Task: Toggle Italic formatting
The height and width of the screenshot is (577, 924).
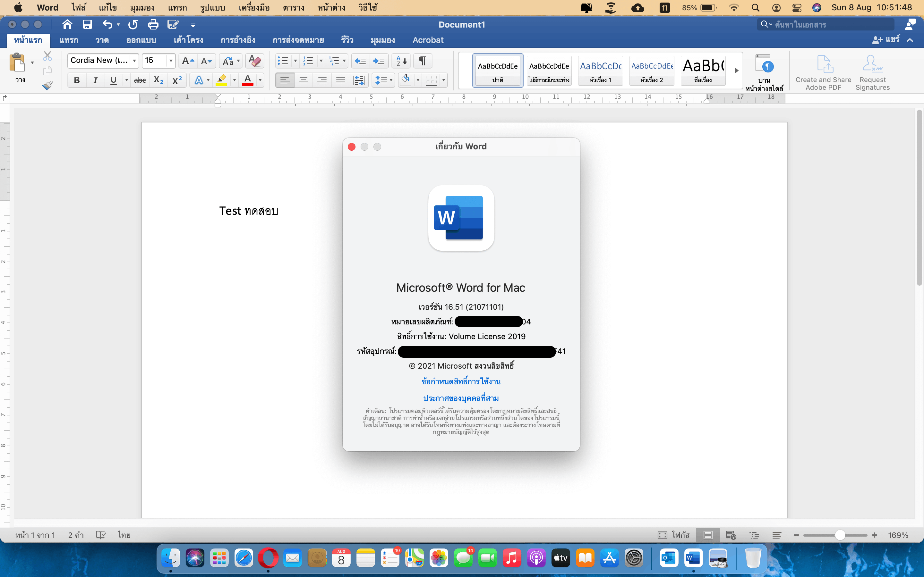Action: [95, 80]
